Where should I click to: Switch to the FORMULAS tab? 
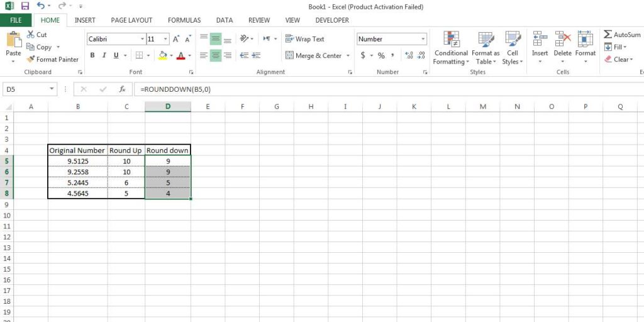[184, 20]
